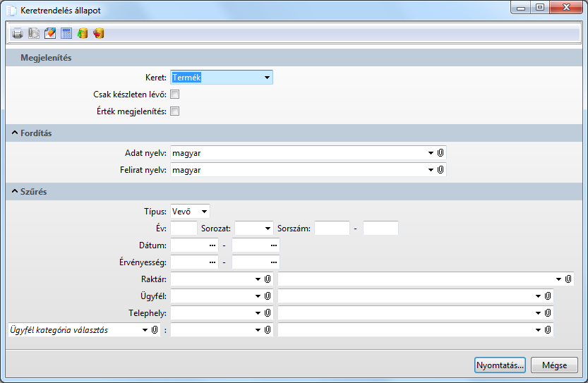The height and width of the screenshot is (383, 588).
Task: Click the paperclip icon beside Felirat nyelv
Action: (x=440, y=170)
